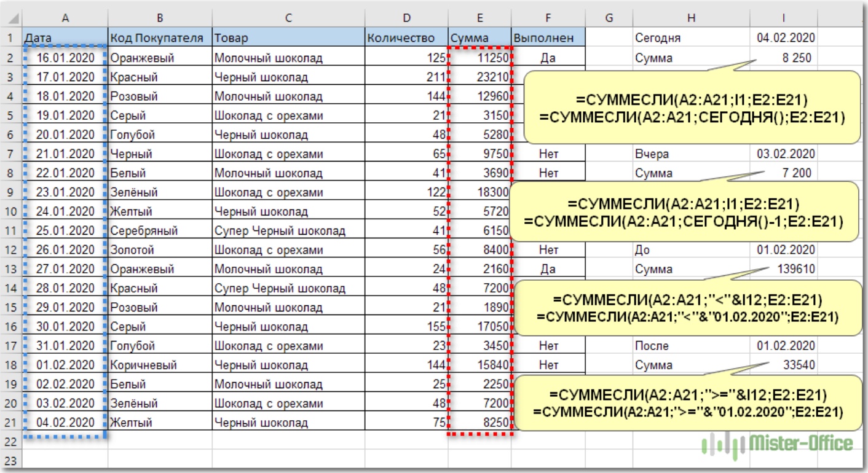Select column F header
Viewport: 868px width, 473px height.
[548, 18]
